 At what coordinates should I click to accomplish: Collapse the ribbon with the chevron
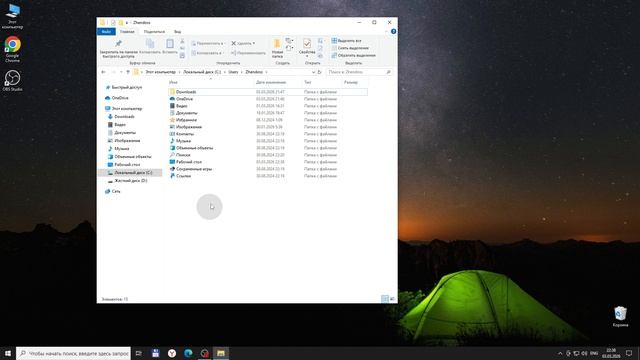pyautogui.click(x=387, y=31)
